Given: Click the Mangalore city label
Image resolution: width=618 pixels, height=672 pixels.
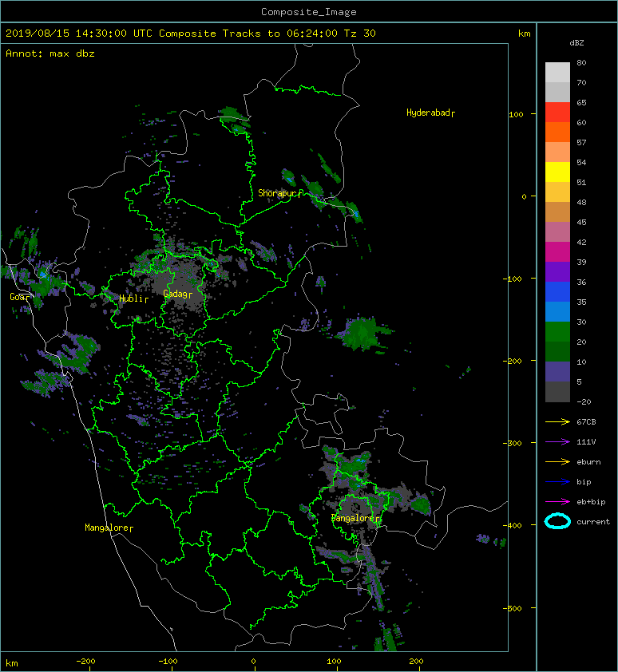Looking at the screenshot, I should point(109,528).
